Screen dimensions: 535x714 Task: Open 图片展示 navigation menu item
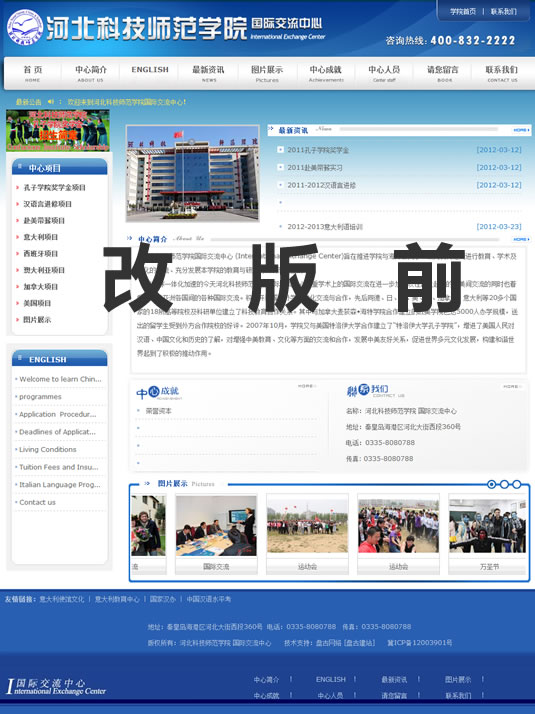pos(267,73)
